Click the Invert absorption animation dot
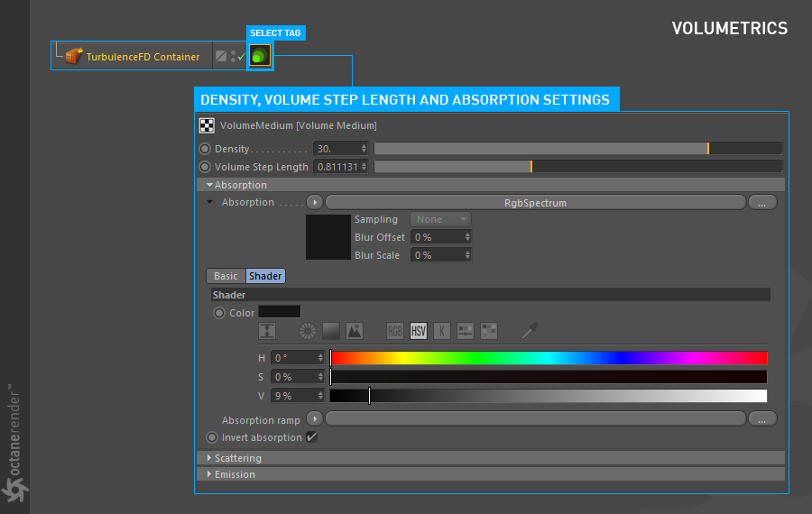 (212, 437)
